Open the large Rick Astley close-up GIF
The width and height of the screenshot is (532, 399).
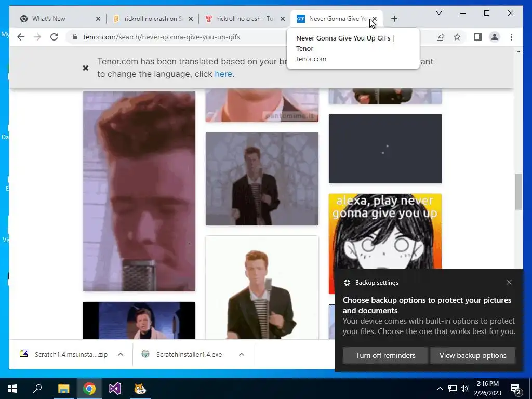(x=139, y=191)
